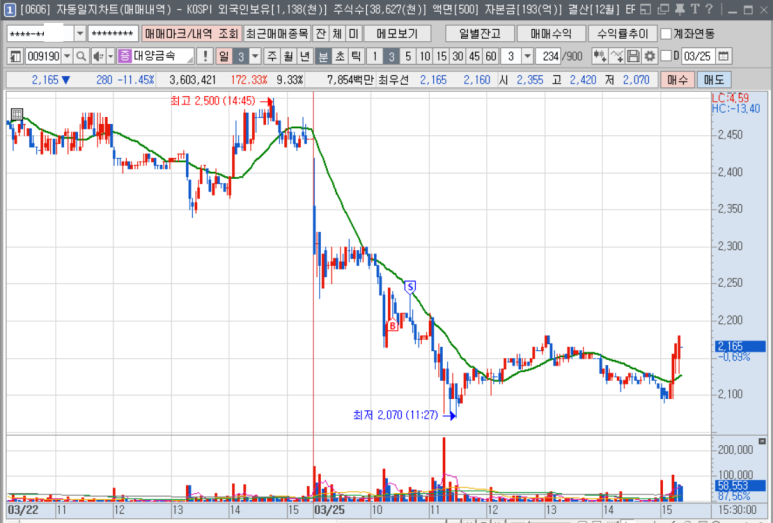Screen dimensions: 773x523
Task: Click the 잔 button
Action: point(321,34)
